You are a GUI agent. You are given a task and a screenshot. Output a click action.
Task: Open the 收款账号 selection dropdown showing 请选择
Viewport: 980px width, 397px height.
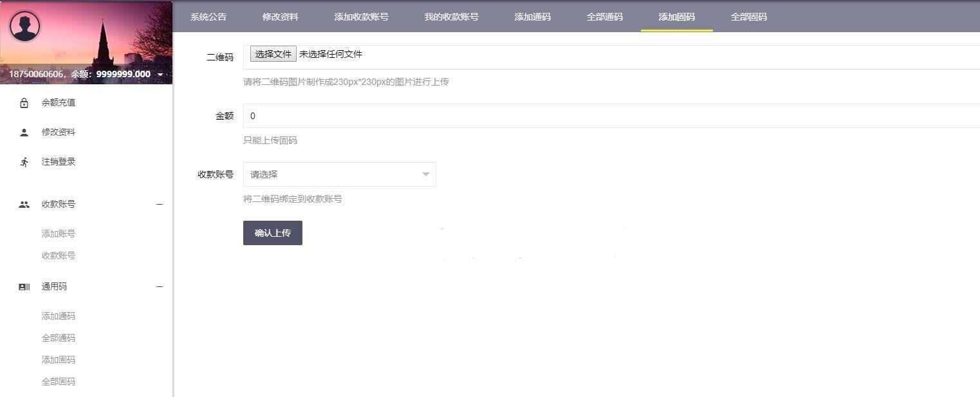tap(339, 174)
